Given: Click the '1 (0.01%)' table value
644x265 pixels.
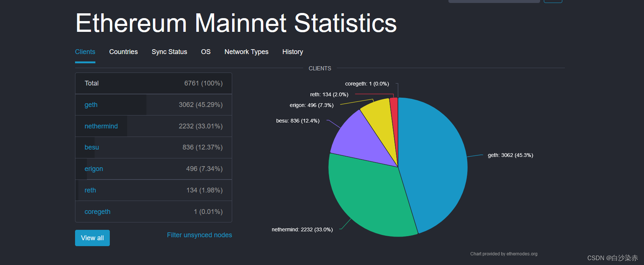Looking at the screenshot, I should tap(209, 212).
